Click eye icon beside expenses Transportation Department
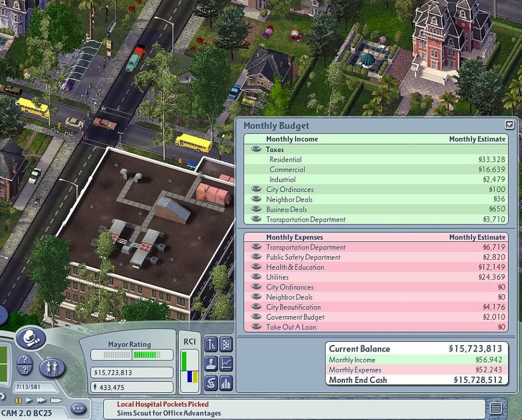Screen dimensions: 522x420 [x=256, y=246]
